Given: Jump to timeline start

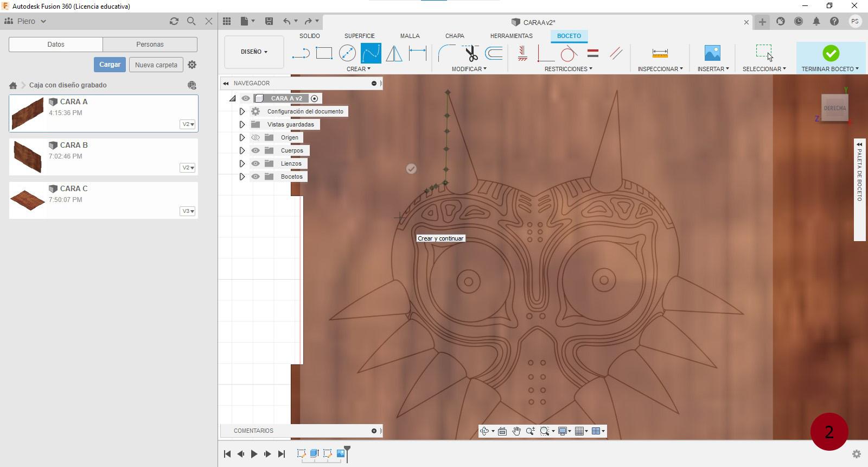Looking at the screenshot, I should tap(227, 454).
